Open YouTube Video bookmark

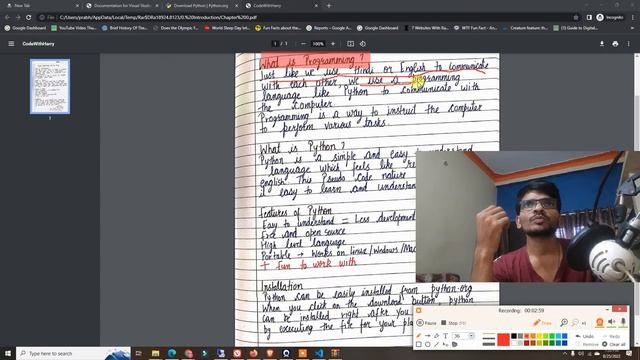pyautogui.click(x=74, y=28)
